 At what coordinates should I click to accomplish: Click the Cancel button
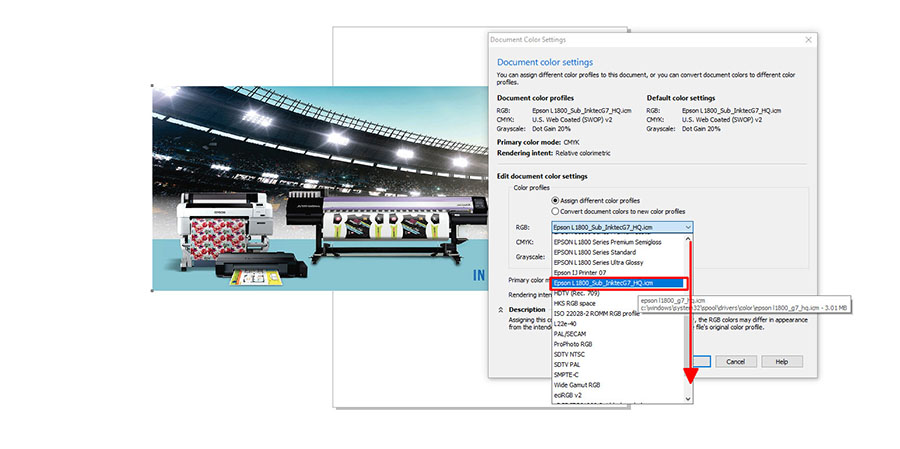pyautogui.click(x=735, y=362)
